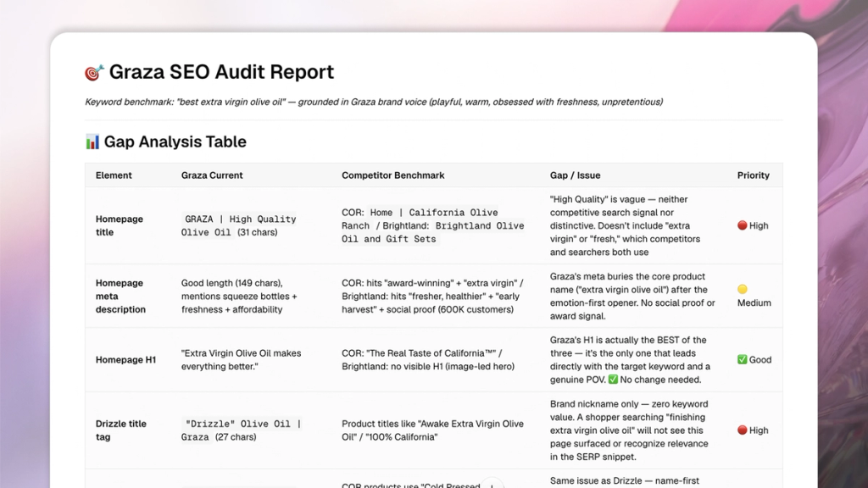Click the 'GRAZA | High Quality Olive Oil' code text
Image resolution: width=868 pixels, height=488 pixels.
tap(238, 225)
